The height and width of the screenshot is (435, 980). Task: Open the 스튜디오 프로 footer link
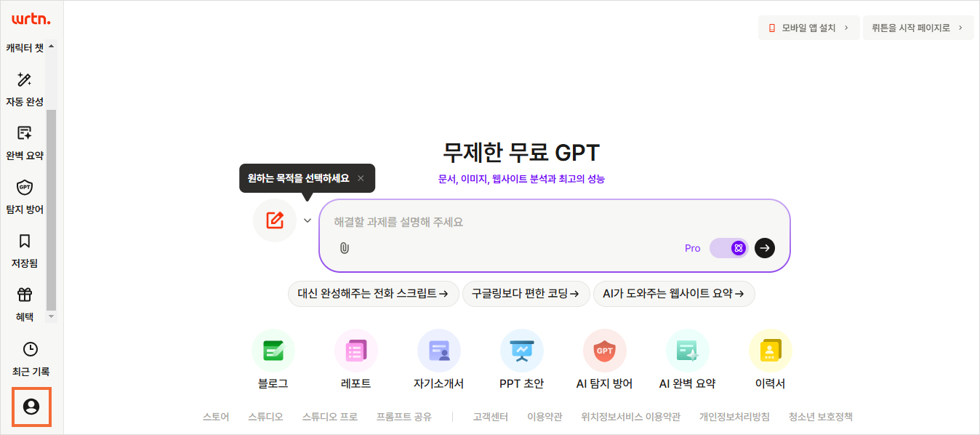click(330, 417)
